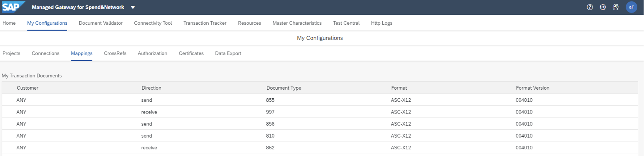Click the SAP logo
The width and height of the screenshot is (644, 156).
13,7
